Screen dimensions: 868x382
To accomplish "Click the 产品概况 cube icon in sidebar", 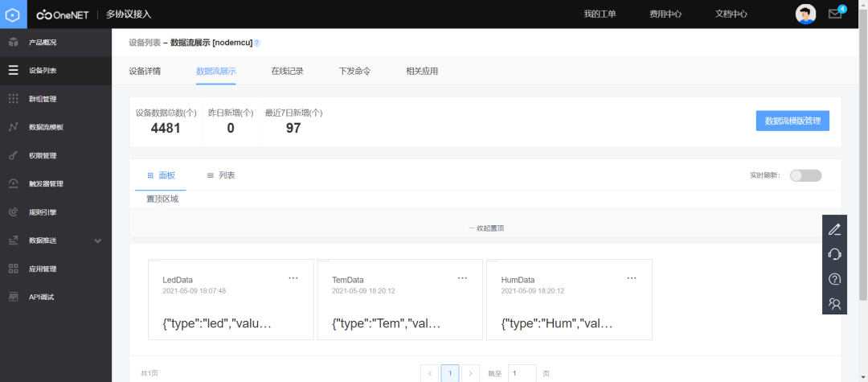I will (x=14, y=43).
